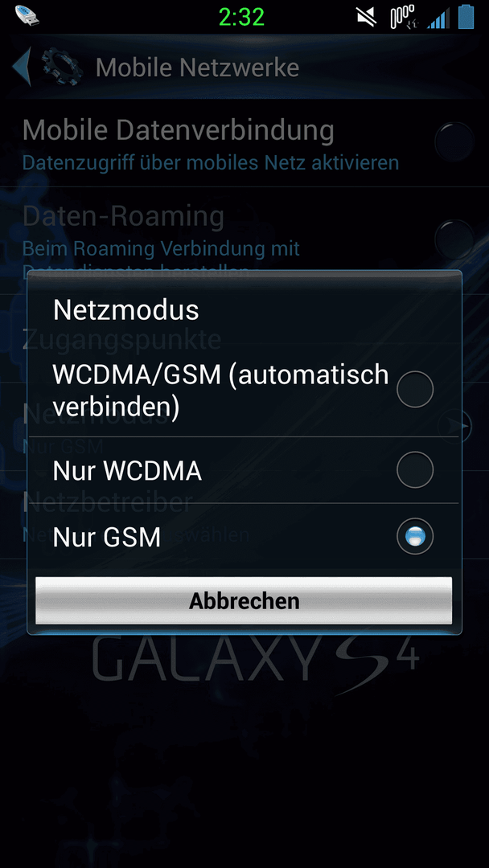Tap the Mobile Netzwerke header title
The height and width of the screenshot is (868, 489).
point(198,68)
